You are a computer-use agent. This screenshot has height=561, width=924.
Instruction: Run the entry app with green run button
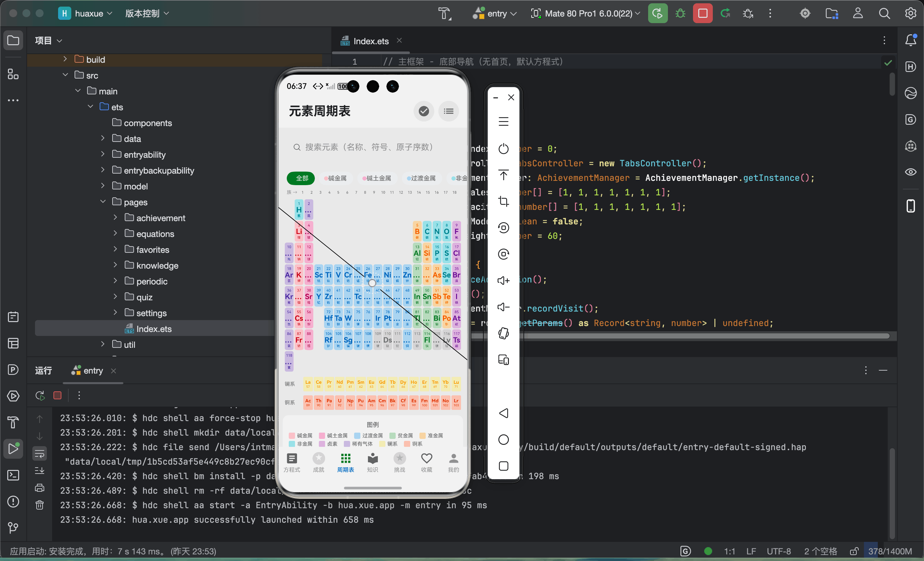[x=657, y=14]
